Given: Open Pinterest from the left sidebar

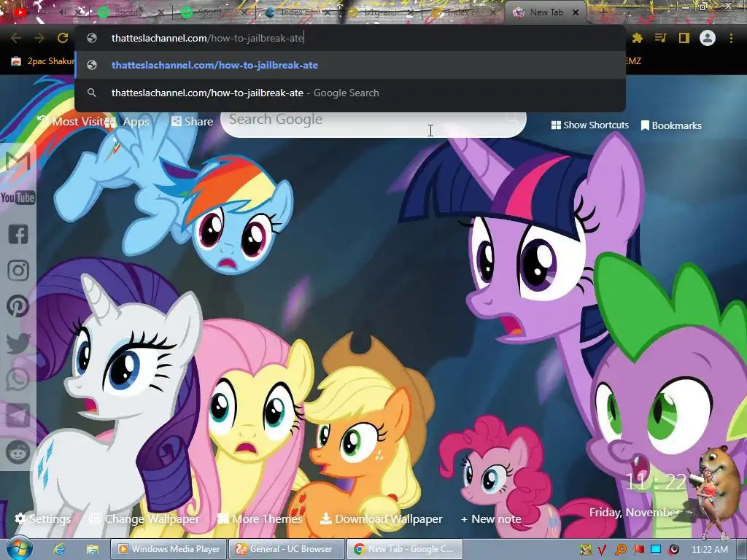Looking at the screenshot, I should pos(18,306).
